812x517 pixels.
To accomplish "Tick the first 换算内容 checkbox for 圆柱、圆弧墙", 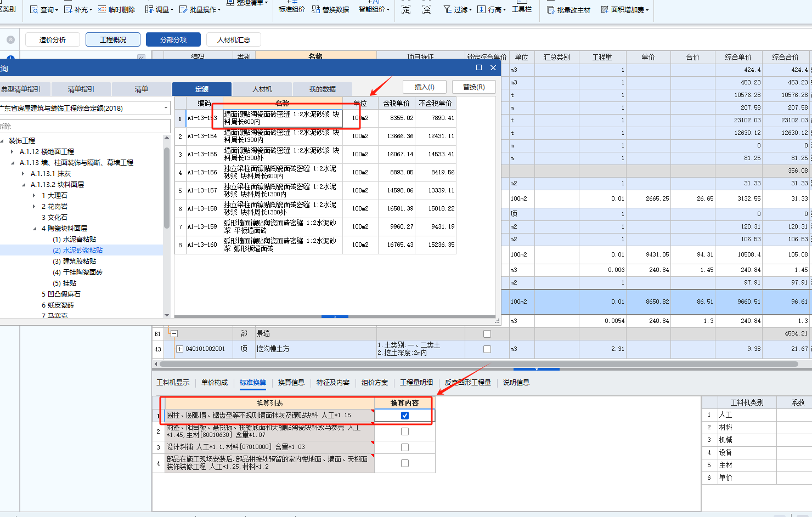I will 405,416.
